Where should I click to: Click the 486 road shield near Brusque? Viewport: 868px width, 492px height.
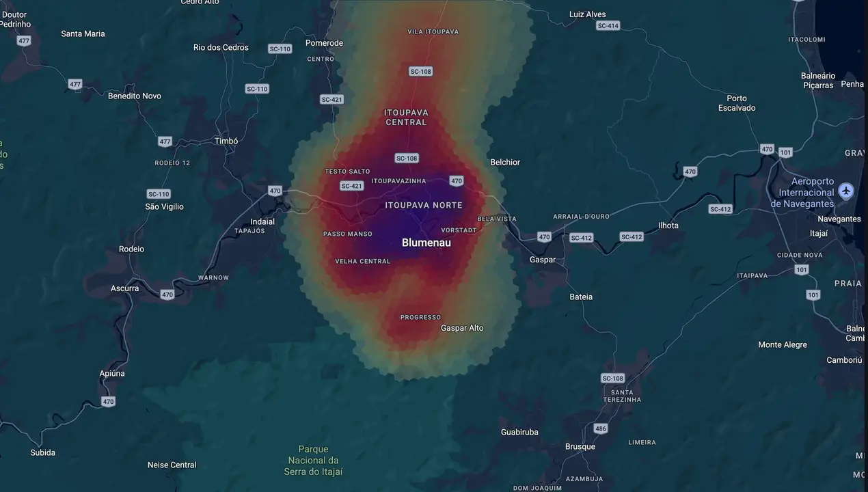click(x=600, y=428)
